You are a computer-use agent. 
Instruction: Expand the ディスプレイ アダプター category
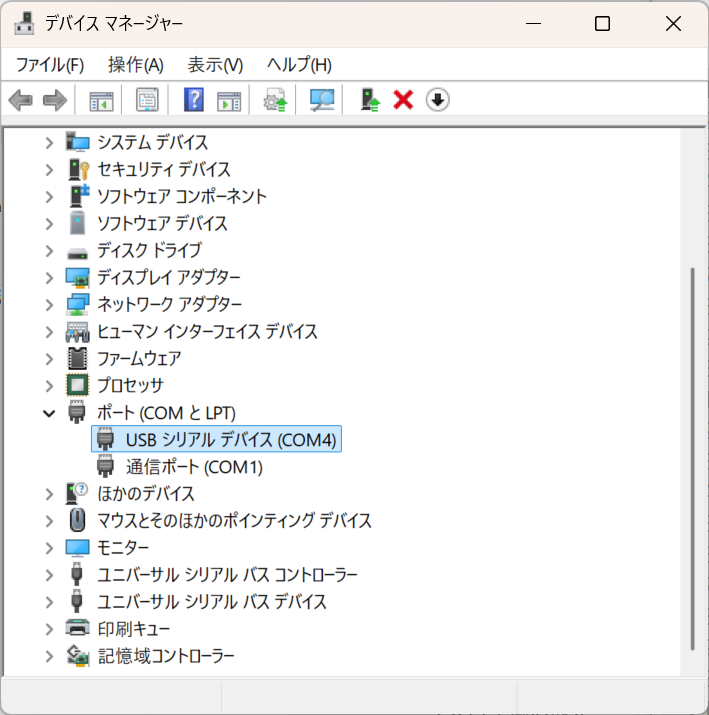49,277
